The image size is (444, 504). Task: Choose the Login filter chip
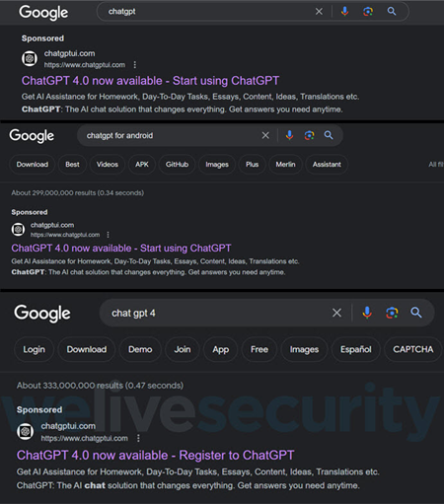pos(34,349)
